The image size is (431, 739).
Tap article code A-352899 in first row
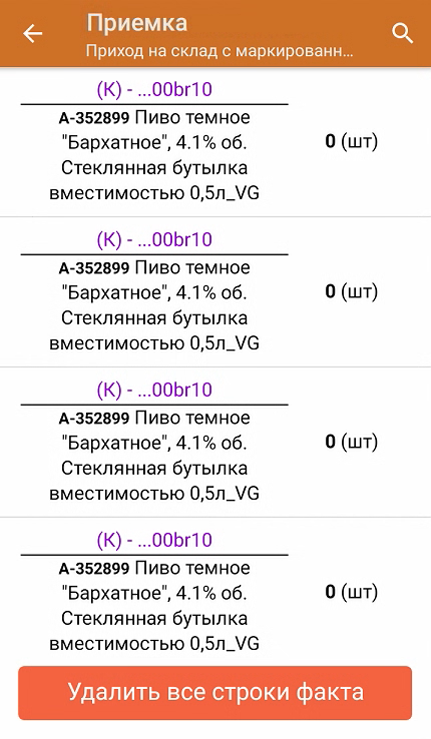point(94,118)
